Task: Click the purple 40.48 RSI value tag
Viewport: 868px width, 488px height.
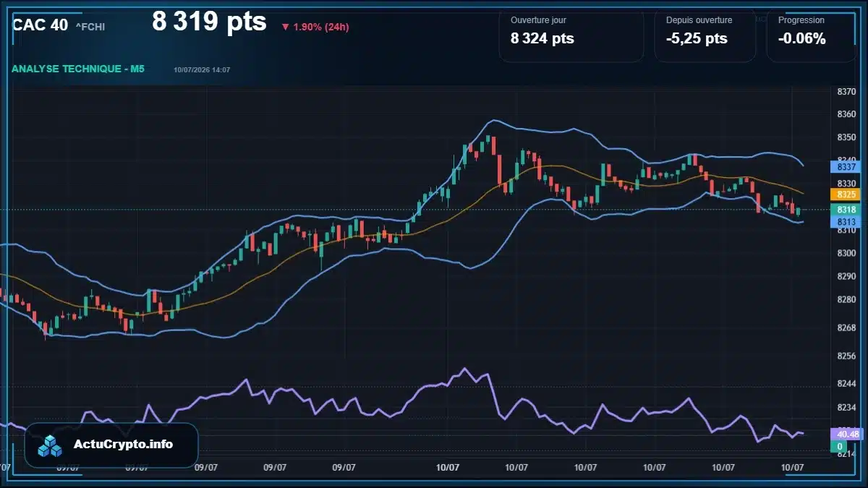Action: pyautogui.click(x=846, y=434)
